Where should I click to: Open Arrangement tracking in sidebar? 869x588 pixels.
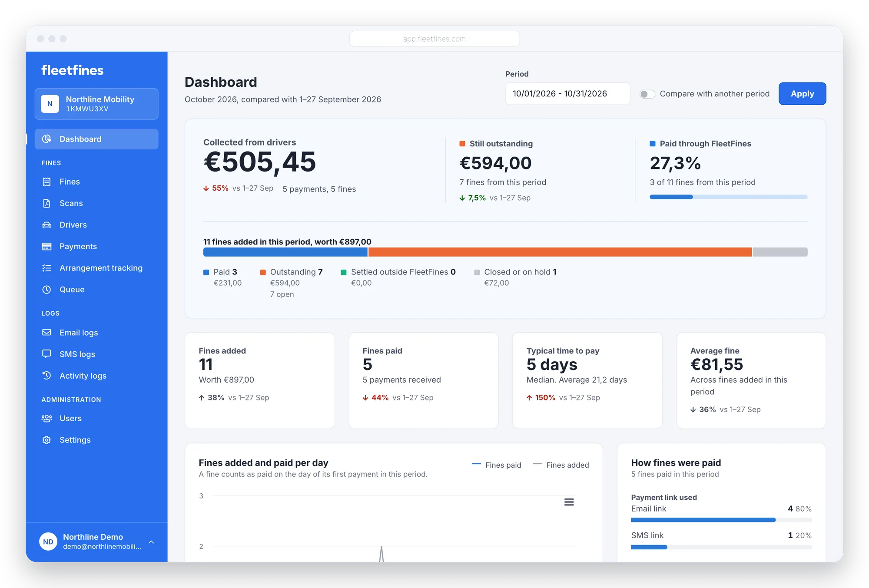click(96, 268)
